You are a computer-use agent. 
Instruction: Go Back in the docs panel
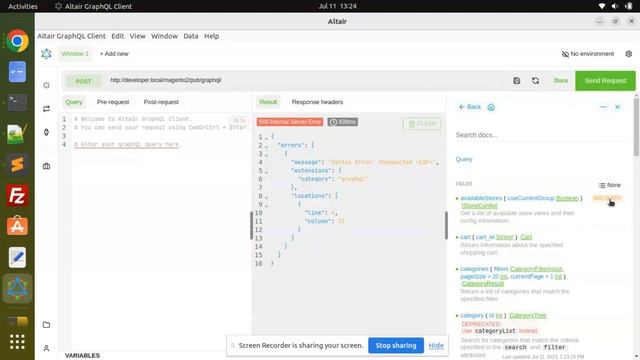tap(470, 107)
